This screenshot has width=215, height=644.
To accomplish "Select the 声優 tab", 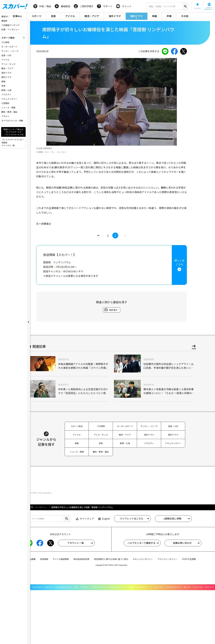I will (169, 16).
